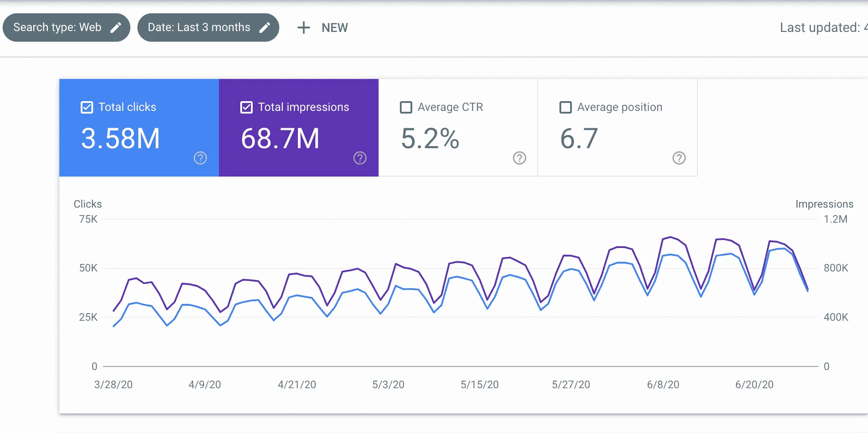Click the 68.7M total impressions value
The image size is (868, 433).
pyautogui.click(x=280, y=138)
